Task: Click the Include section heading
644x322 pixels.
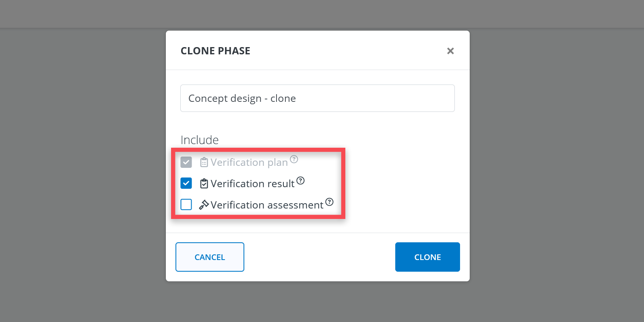Action: pyautogui.click(x=200, y=140)
